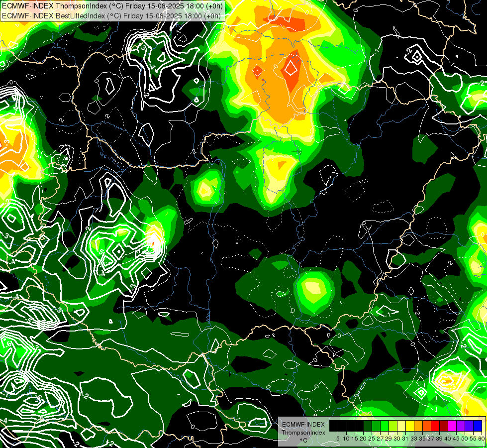Click the legend label "ThompsonIndex"

303,433
